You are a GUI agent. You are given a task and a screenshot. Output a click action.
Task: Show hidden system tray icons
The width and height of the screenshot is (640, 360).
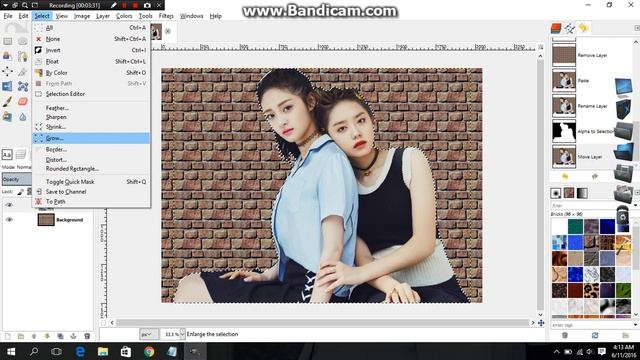(x=556, y=351)
